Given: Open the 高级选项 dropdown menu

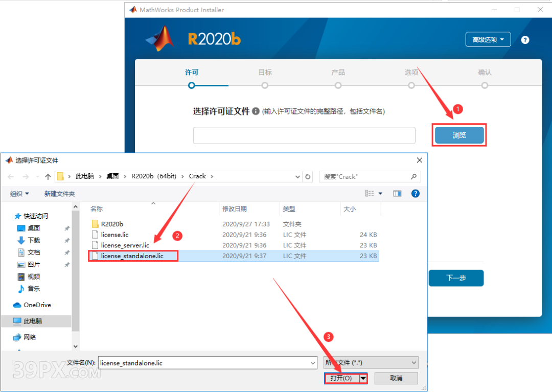Looking at the screenshot, I should click(488, 39).
